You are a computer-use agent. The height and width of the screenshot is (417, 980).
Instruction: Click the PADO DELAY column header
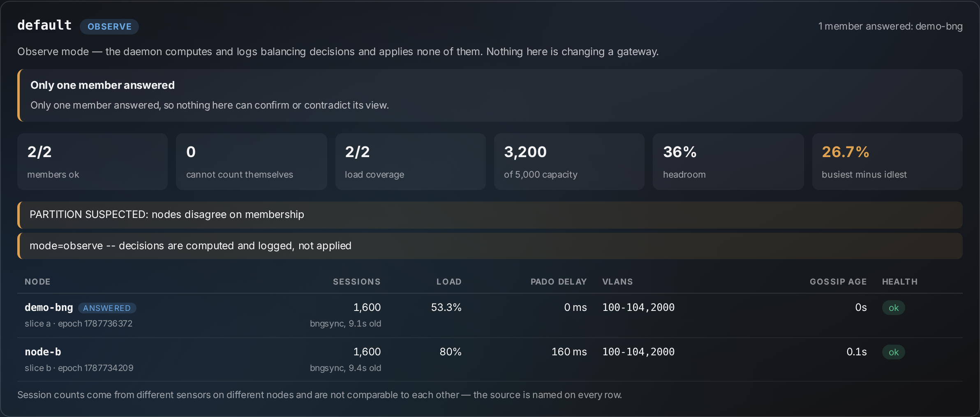[x=558, y=282]
